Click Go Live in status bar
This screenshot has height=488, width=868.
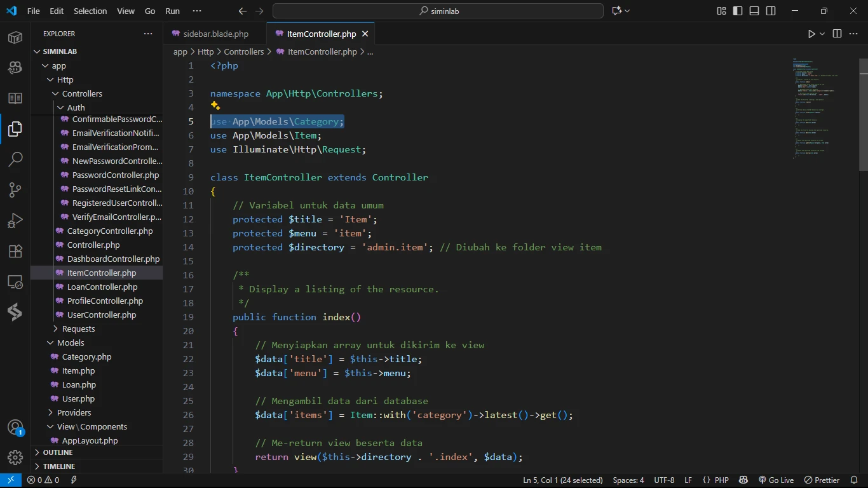[776, 480]
